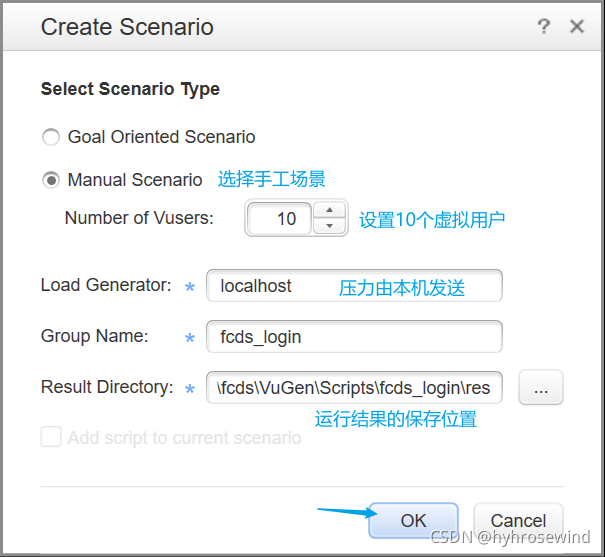Viewport: 605px width, 557px height.
Task: Click the Manual Scenario label text
Action: pos(135,180)
